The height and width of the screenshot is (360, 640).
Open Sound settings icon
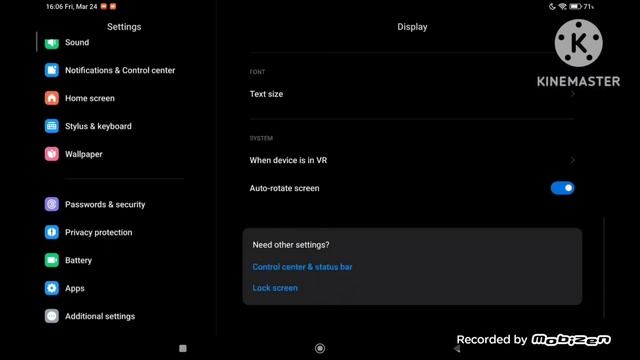coord(52,43)
